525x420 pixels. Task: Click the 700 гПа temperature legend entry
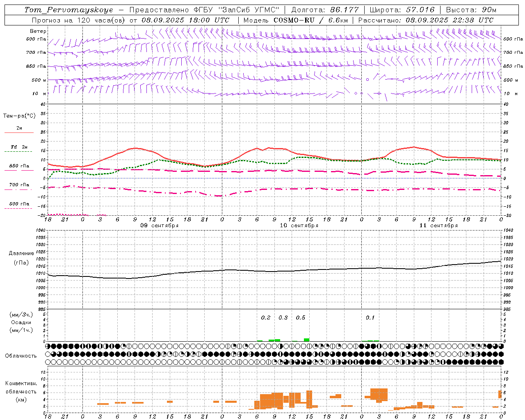click(19, 185)
